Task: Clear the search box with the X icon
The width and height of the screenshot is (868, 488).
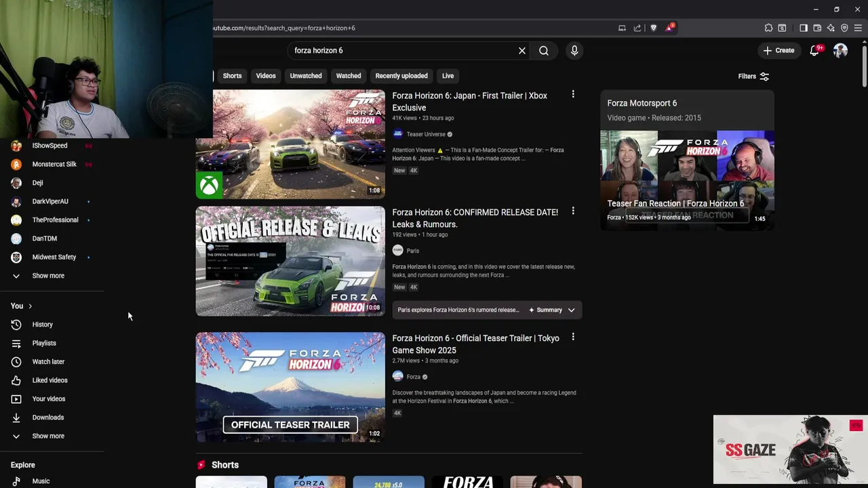Action: (x=522, y=50)
